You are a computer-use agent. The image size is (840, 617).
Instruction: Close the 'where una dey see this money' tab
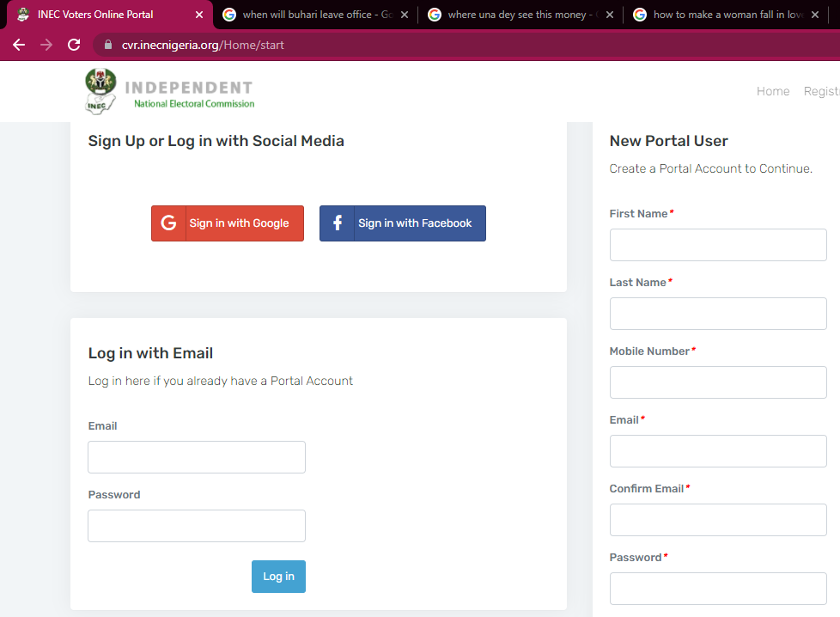click(x=609, y=15)
